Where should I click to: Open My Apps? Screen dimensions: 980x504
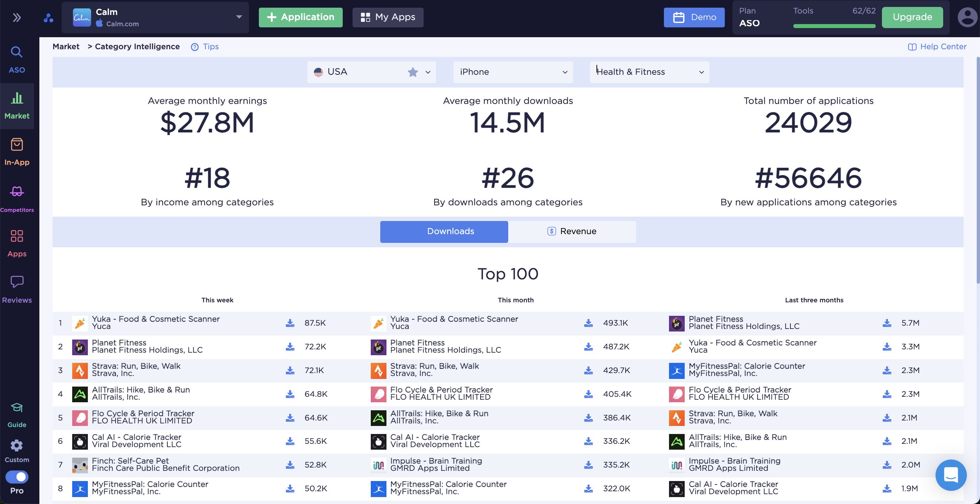pyautogui.click(x=388, y=17)
